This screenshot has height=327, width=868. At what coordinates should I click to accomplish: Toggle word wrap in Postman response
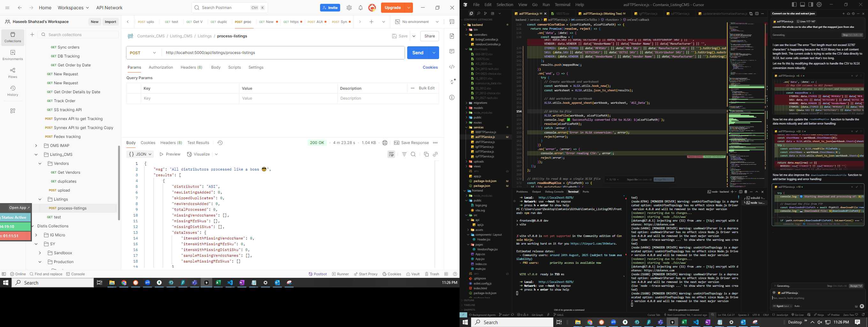[x=391, y=154]
